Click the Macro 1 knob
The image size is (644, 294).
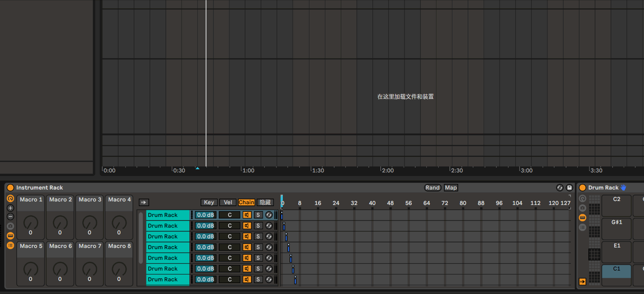click(x=31, y=222)
